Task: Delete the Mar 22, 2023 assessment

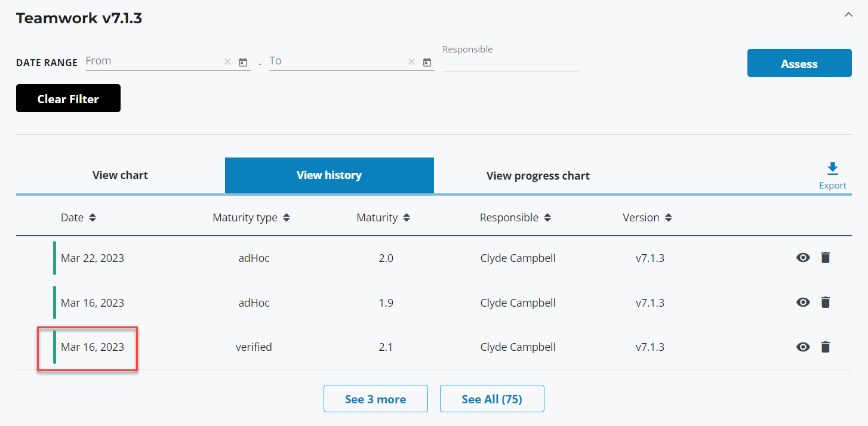Action: 825,258
